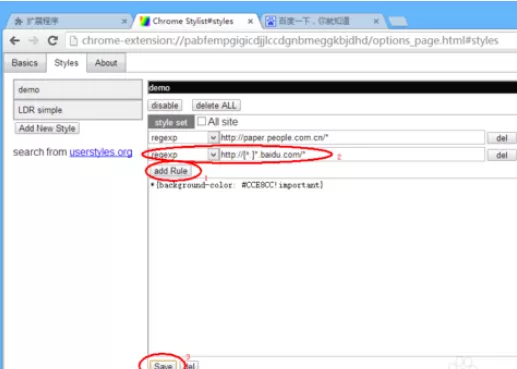Click the page icon in address bar
Image resolution: width=517 pixels, height=369 pixels.
click(74, 41)
